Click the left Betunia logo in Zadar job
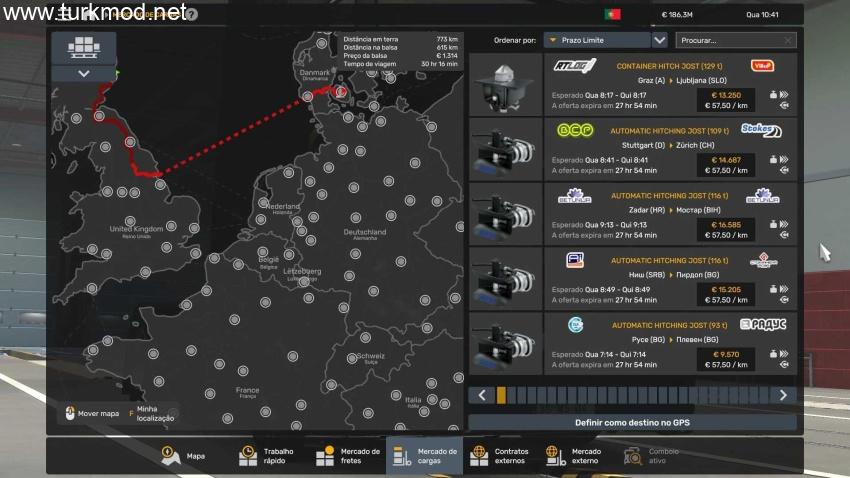The width and height of the screenshot is (850, 478). point(575,196)
